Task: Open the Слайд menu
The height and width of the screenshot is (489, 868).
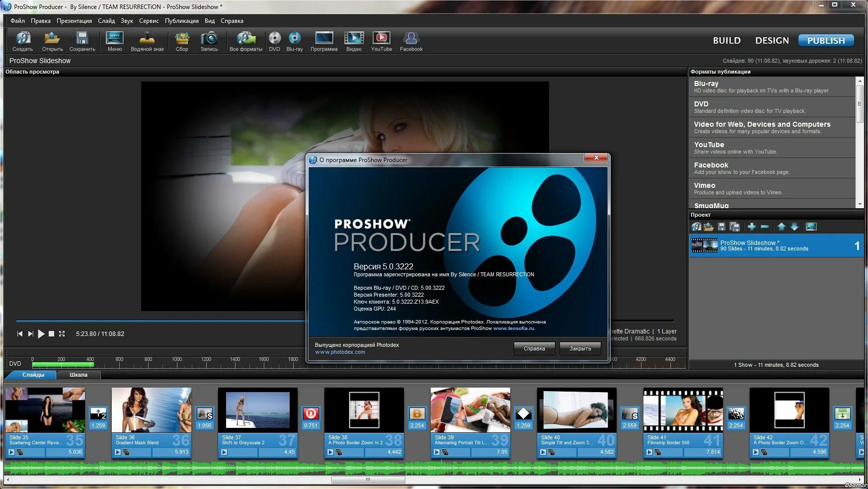Action: point(106,21)
